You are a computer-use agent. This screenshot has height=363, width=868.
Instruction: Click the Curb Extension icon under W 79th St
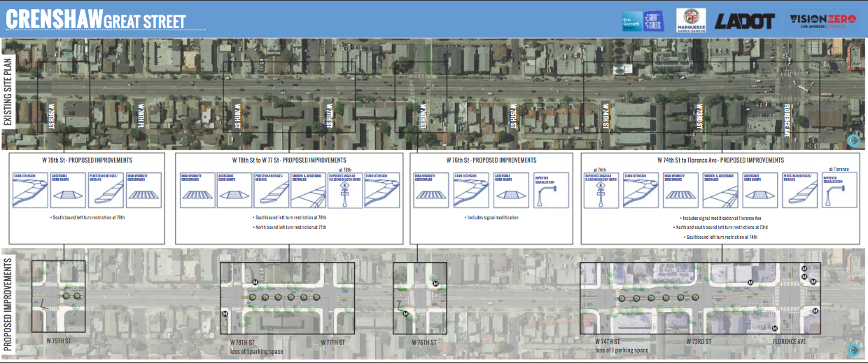click(30, 191)
